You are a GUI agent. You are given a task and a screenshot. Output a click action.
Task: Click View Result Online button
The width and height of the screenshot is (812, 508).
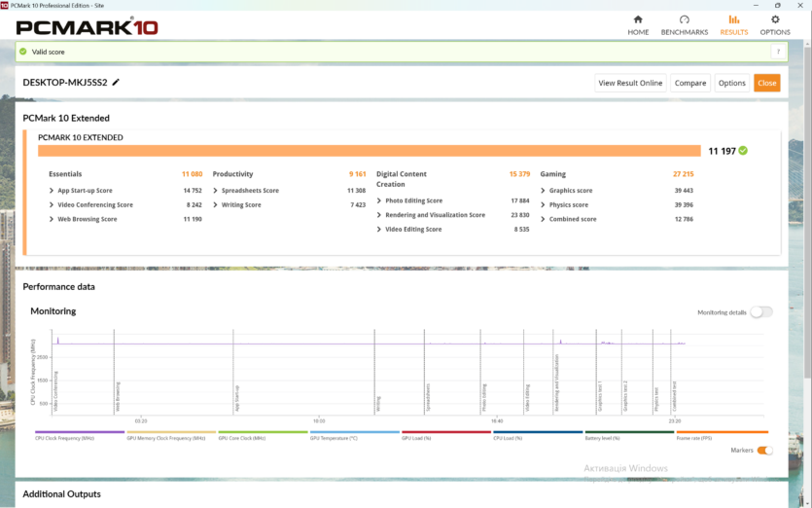630,83
